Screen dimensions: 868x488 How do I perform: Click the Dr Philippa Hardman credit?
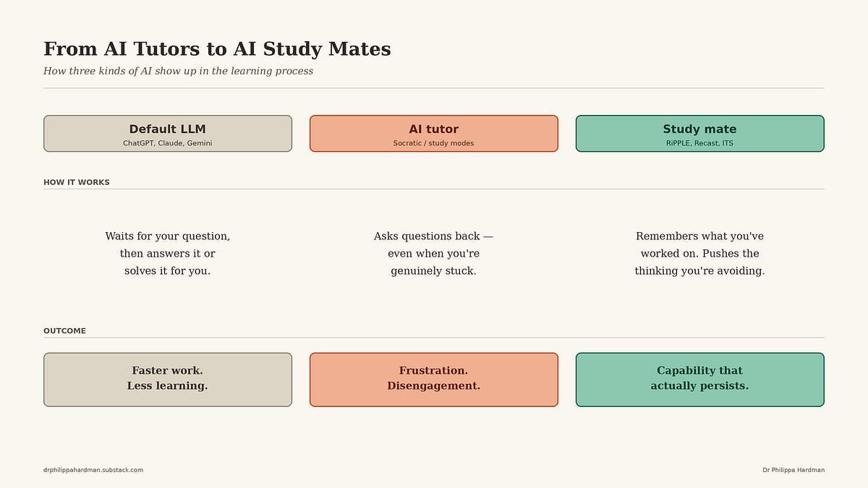click(x=793, y=470)
